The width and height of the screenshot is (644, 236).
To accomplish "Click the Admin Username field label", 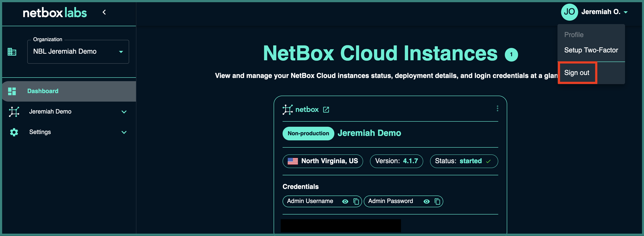I will (310, 201).
